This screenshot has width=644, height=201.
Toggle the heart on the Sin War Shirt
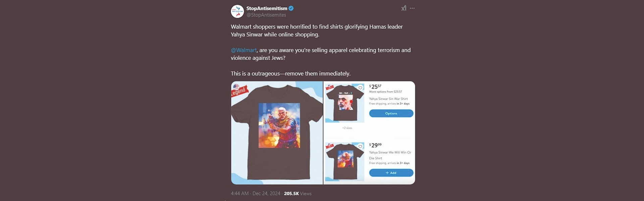(x=360, y=88)
